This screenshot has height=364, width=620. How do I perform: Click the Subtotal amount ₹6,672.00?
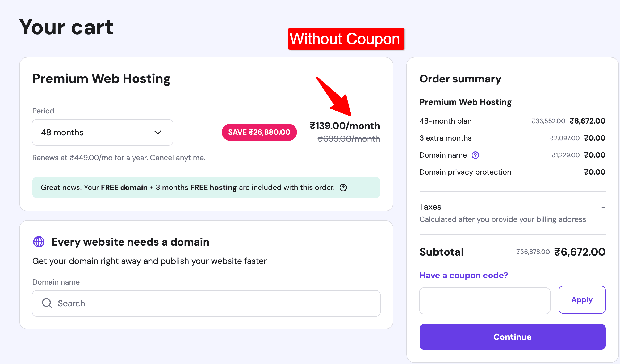click(x=580, y=252)
